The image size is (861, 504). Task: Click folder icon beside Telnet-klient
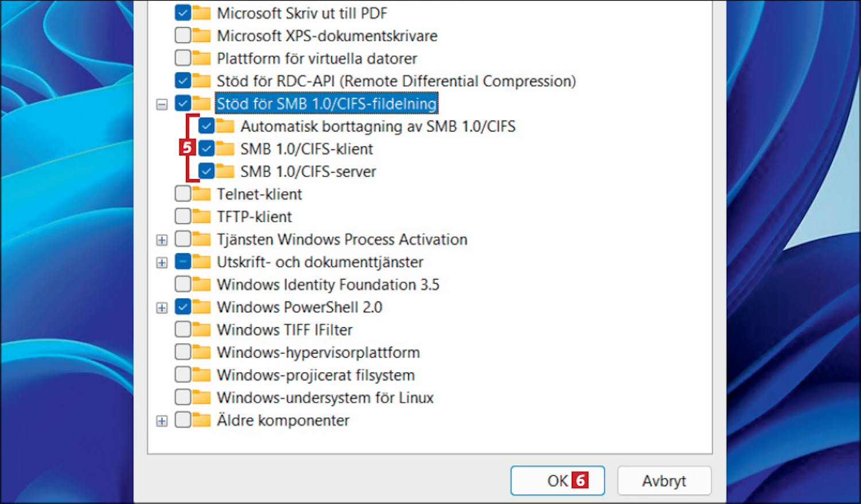201,194
